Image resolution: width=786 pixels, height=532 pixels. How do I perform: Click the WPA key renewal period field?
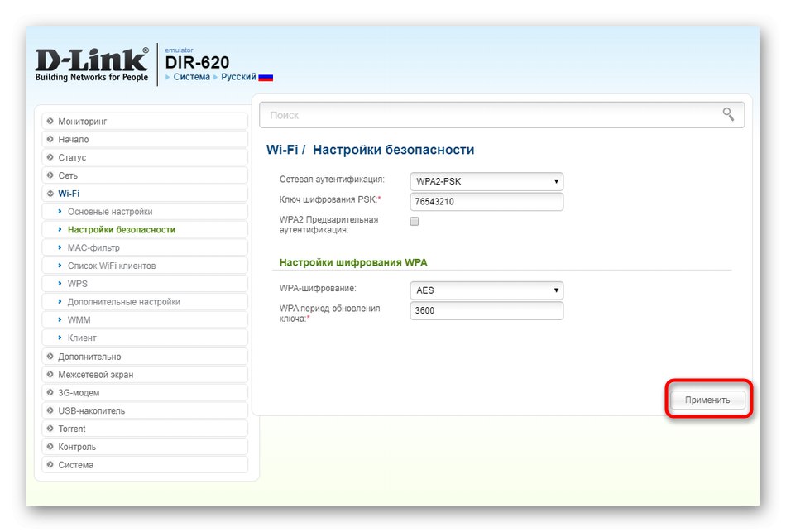click(x=486, y=310)
